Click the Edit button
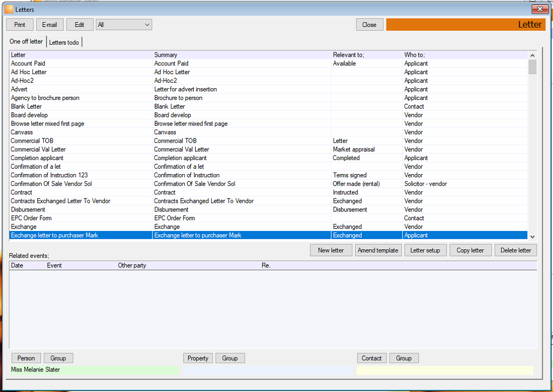 [x=79, y=25]
